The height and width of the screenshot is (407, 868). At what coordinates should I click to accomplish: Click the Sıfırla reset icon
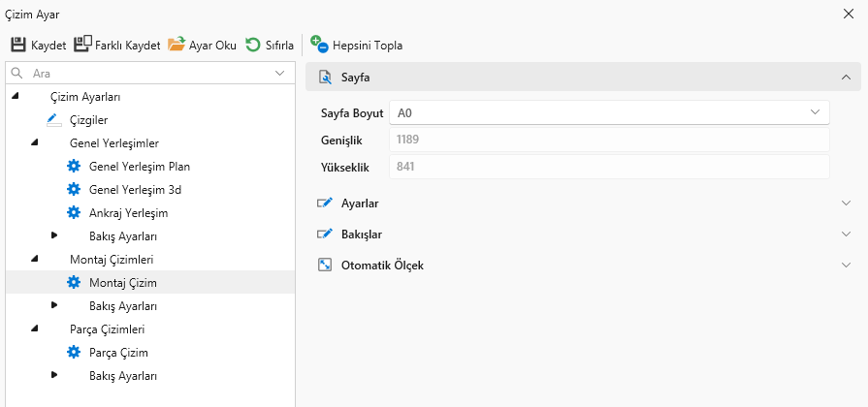point(252,45)
